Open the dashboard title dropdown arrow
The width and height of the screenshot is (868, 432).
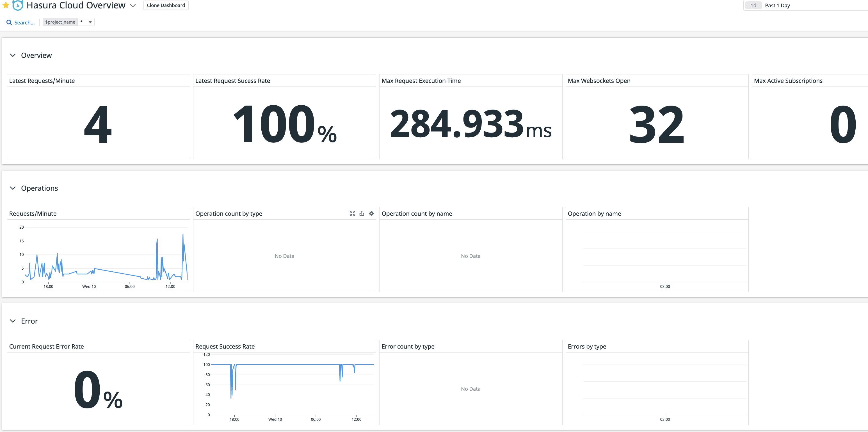pyautogui.click(x=133, y=5)
